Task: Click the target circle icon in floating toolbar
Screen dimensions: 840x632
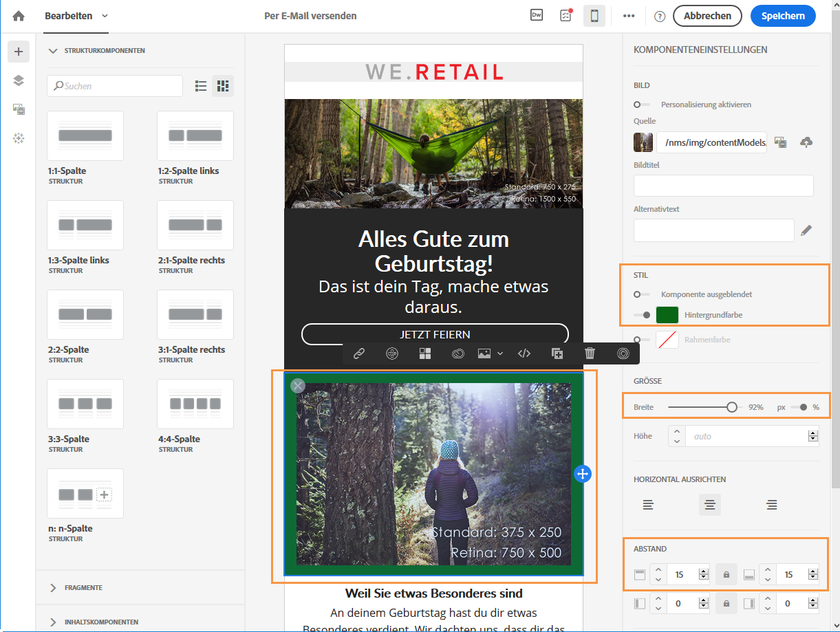Action: tap(623, 353)
